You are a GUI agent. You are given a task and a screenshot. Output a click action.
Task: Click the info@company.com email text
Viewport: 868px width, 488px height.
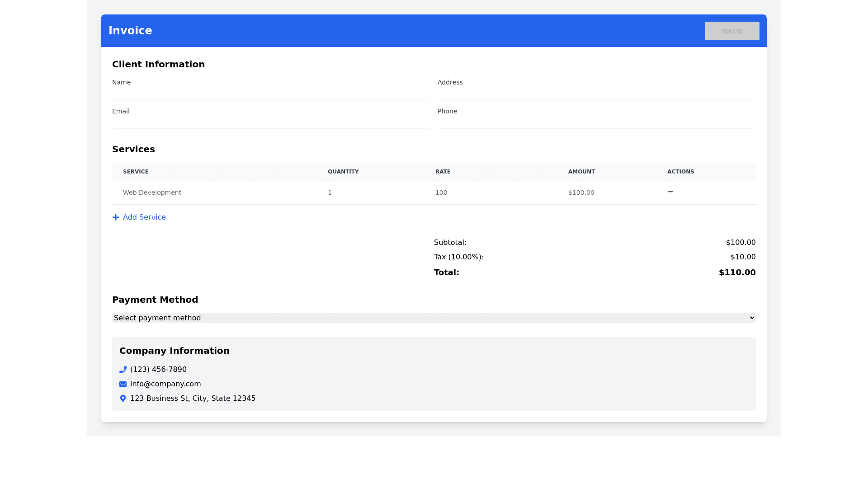pyautogui.click(x=165, y=384)
